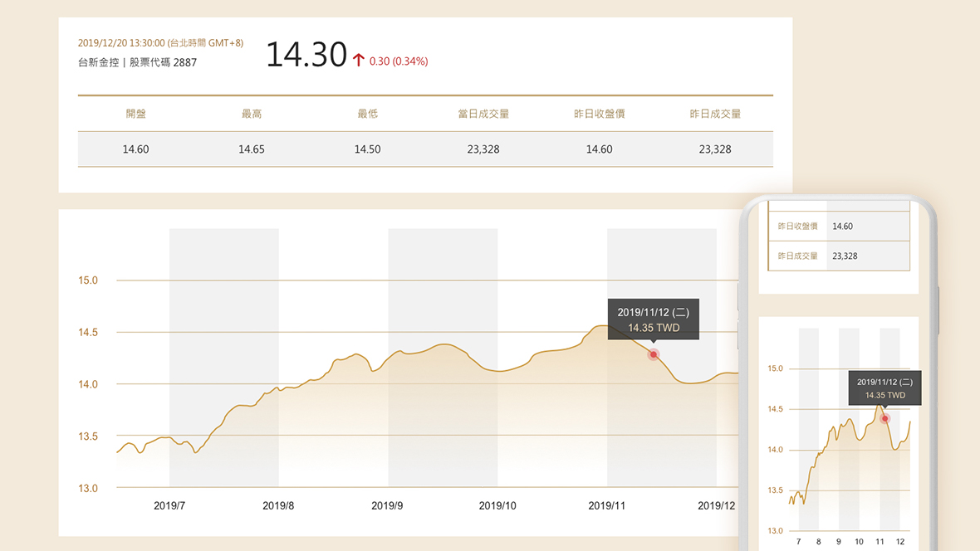Image resolution: width=980 pixels, height=551 pixels.
Task: Click the 14.65 value under 最高
Action: click(252, 149)
